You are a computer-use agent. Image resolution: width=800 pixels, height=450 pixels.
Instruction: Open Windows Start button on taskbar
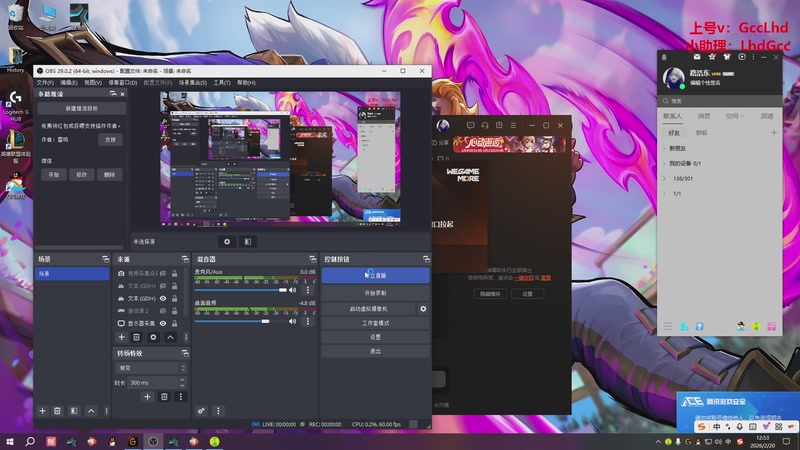(9, 441)
